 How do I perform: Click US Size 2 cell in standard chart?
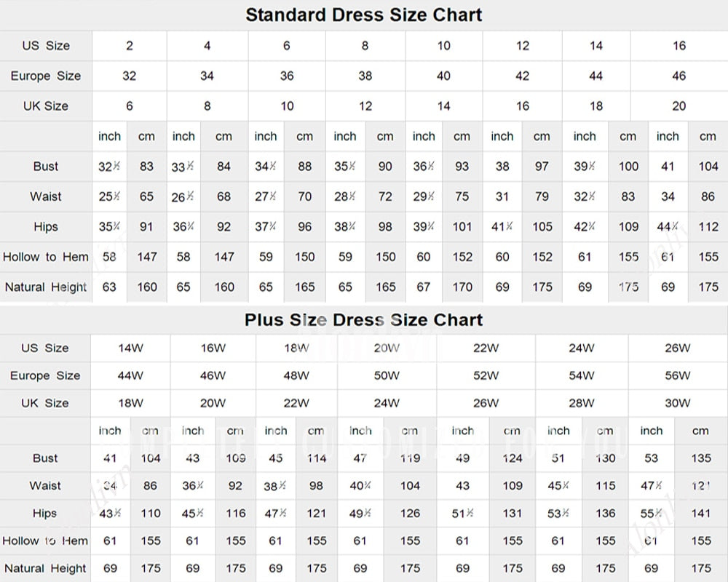click(129, 45)
